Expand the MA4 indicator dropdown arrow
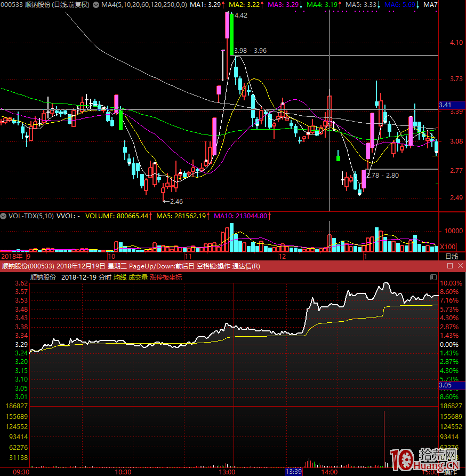Viewport: 466px width, 476px height. coord(95,5)
